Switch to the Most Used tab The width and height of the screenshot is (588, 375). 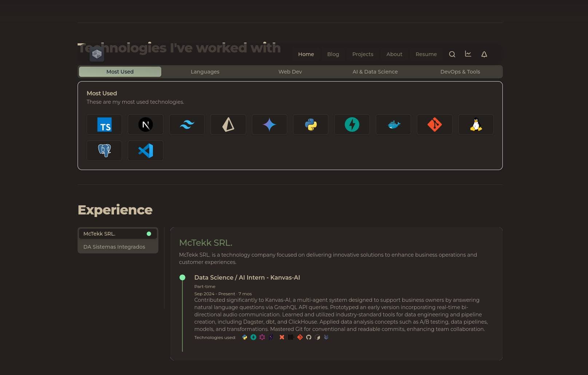click(x=120, y=72)
